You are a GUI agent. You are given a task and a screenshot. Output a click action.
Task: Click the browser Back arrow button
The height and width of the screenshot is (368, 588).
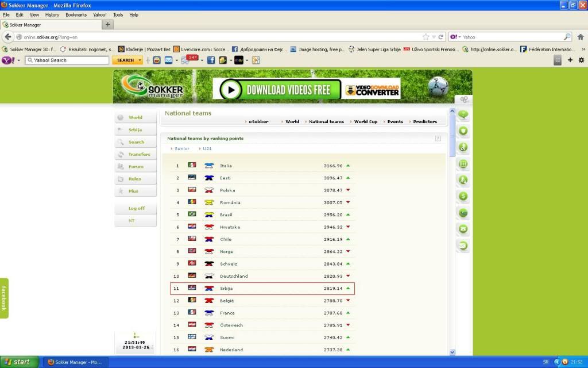(x=8, y=37)
